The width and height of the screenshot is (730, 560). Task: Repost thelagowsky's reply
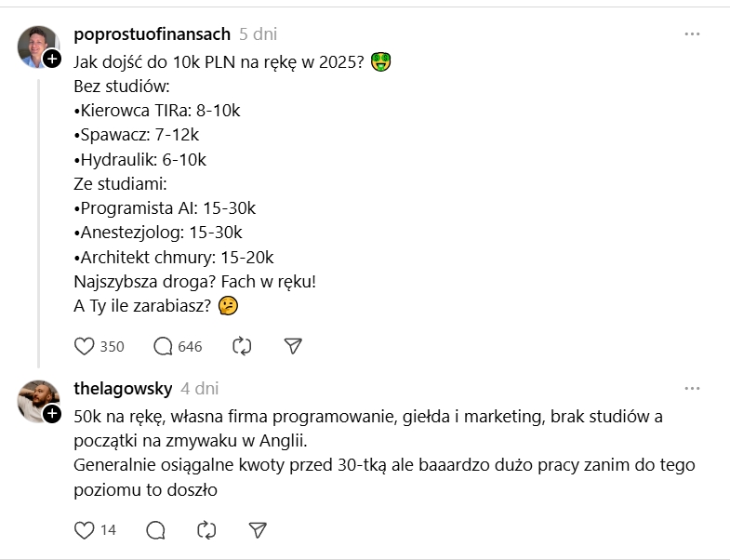tap(206, 529)
